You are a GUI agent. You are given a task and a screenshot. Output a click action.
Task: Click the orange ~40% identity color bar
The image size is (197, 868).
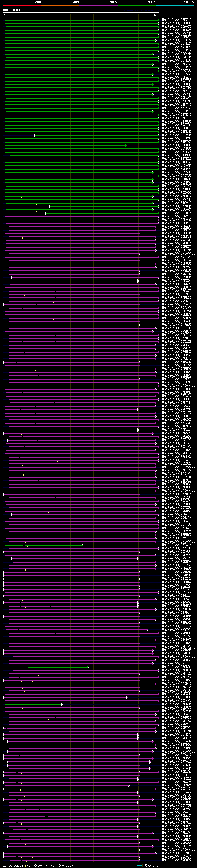60,6
